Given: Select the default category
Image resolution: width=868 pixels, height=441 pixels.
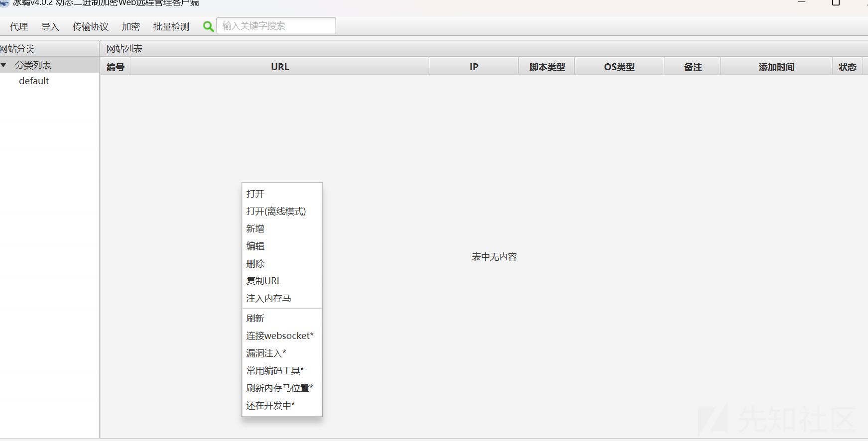Looking at the screenshot, I should 34,81.
